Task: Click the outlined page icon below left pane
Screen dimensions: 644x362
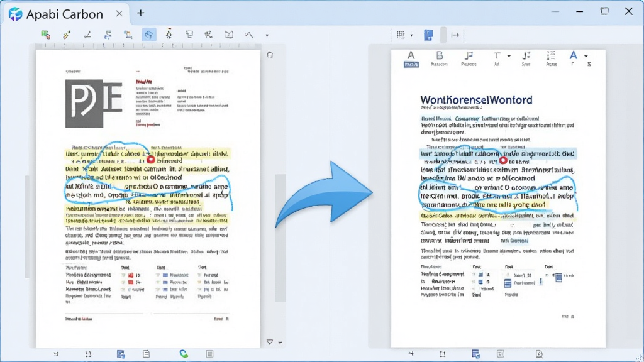Action: [146, 354]
